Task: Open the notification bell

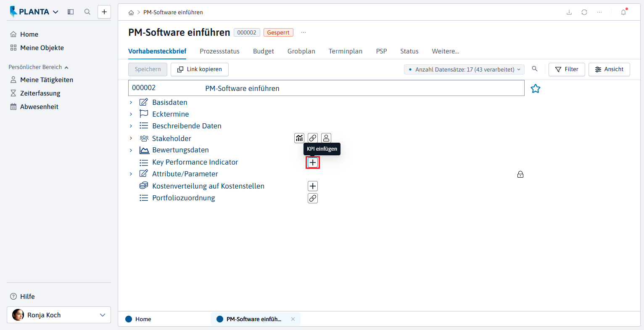Action: (623, 12)
